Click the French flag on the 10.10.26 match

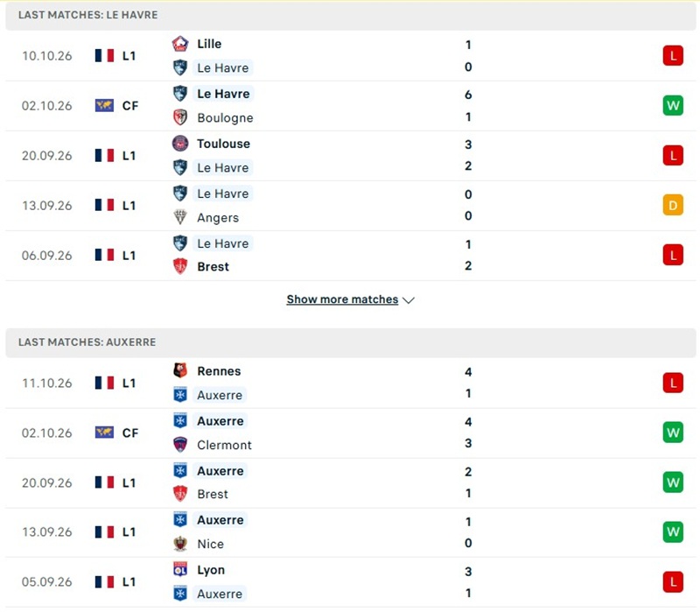coord(104,56)
